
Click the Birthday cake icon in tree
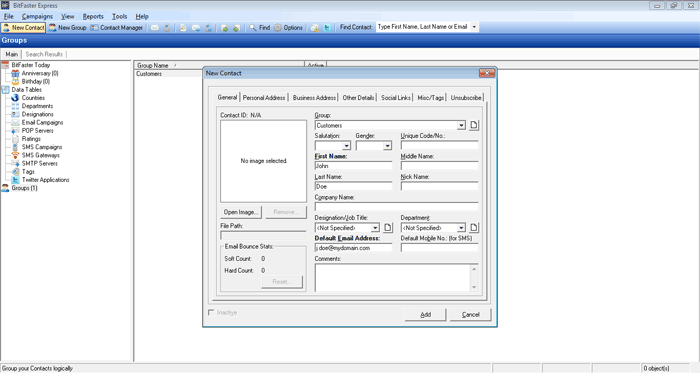15,82
